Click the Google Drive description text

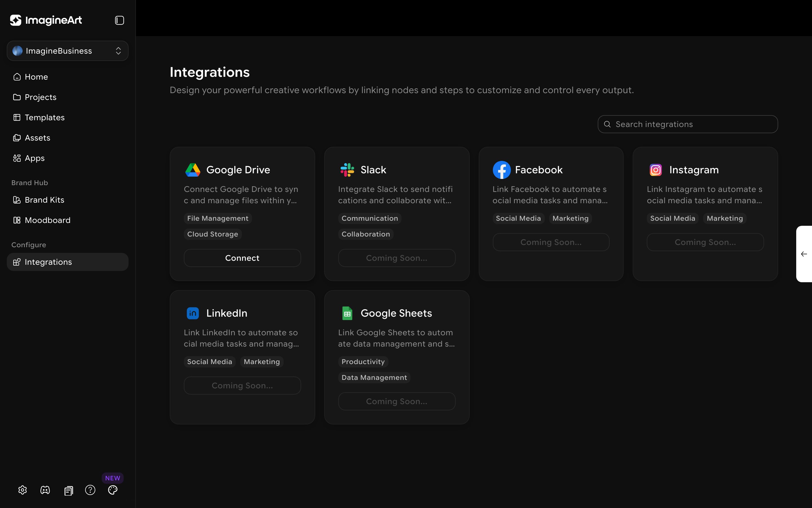[241, 195]
